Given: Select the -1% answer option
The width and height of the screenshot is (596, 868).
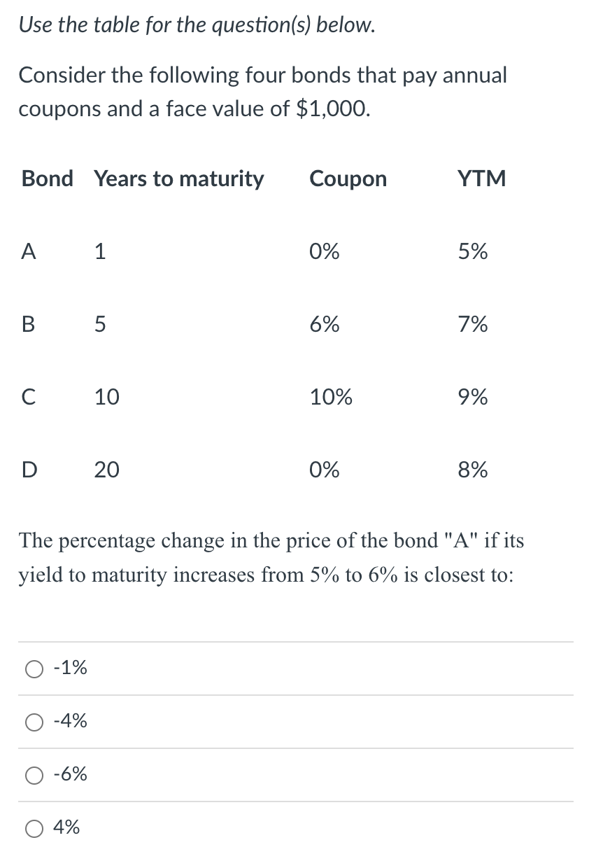Looking at the screenshot, I should tap(34, 668).
